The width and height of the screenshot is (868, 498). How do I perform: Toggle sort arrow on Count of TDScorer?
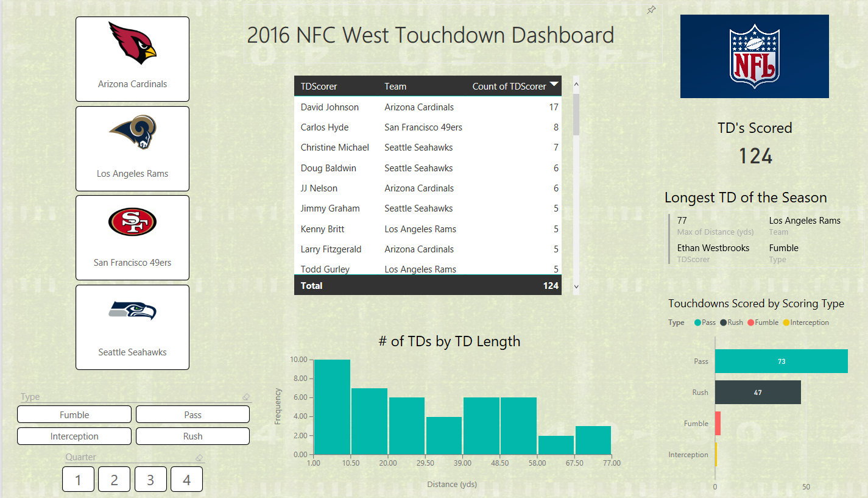coord(554,85)
